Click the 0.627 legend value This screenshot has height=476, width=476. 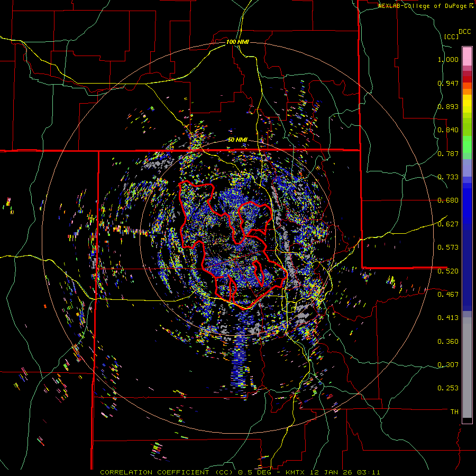click(448, 224)
